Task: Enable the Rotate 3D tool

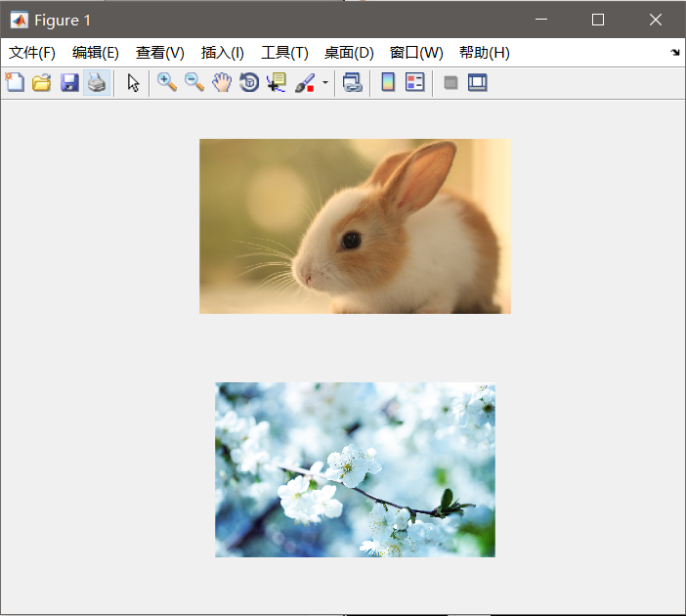Action: tap(249, 82)
